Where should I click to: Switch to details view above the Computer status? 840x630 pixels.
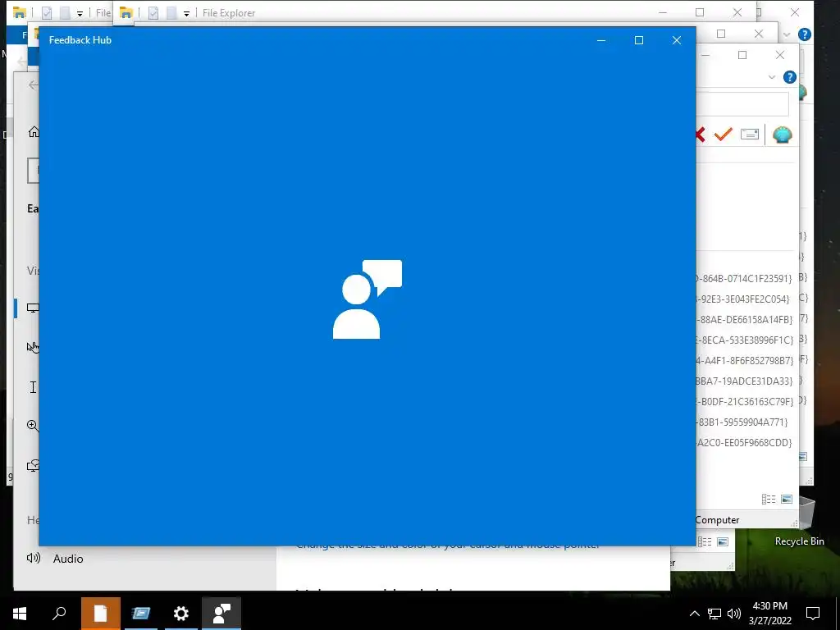click(768, 500)
